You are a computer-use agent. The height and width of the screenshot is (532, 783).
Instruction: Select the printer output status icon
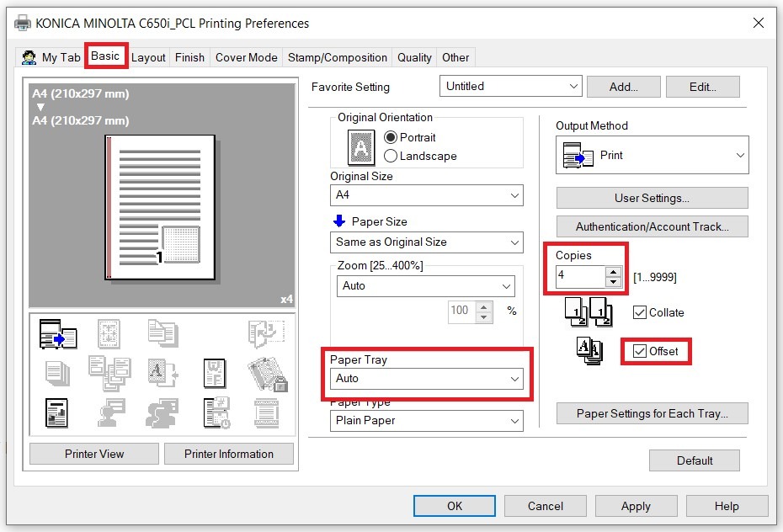[57, 334]
